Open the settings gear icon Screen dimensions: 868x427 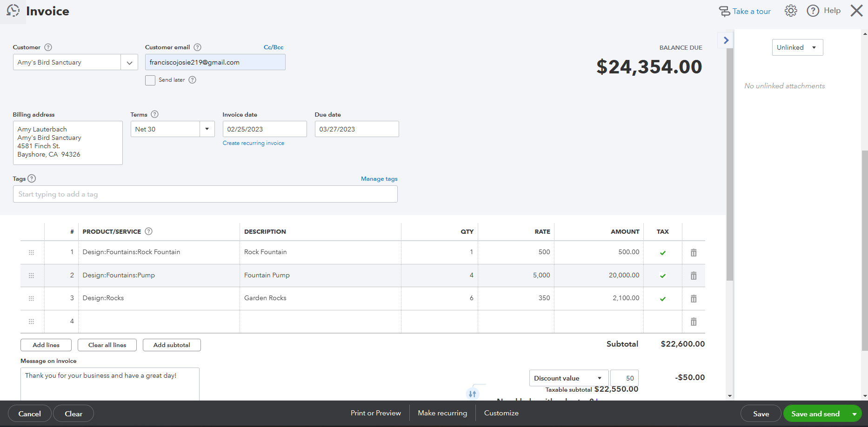tap(791, 11)
